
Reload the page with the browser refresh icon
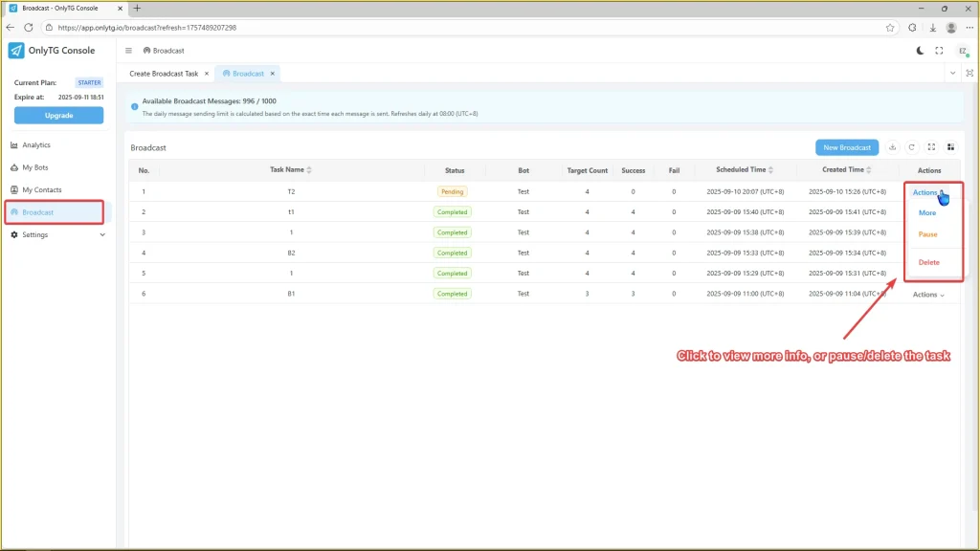[29, 28]
